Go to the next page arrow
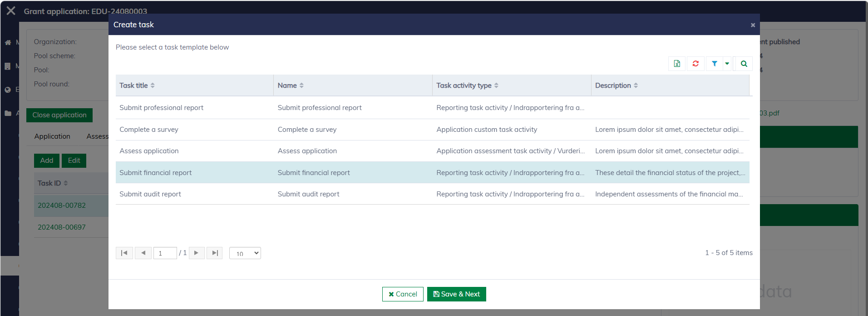 pyautogui.click(x=196, y=253)
